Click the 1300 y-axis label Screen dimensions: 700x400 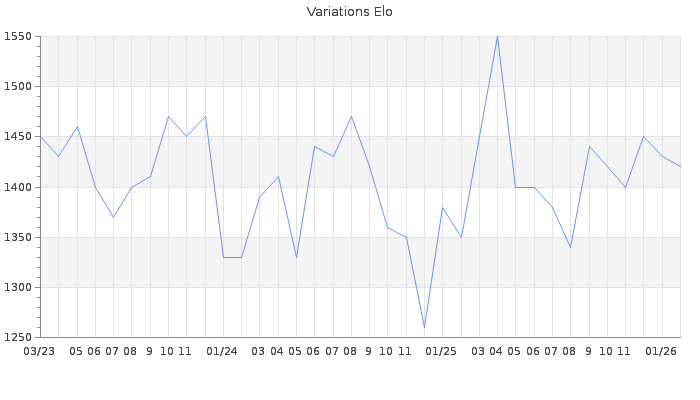(19, 287)
